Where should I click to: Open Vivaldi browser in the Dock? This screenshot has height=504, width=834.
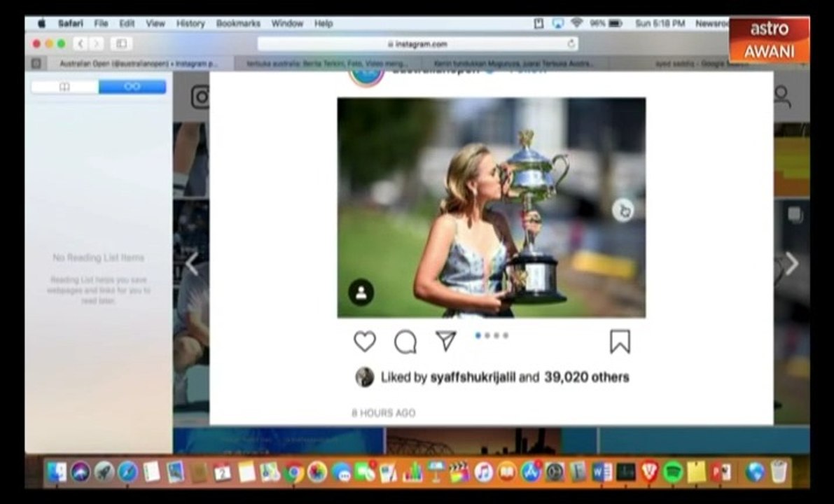[649, 472]
